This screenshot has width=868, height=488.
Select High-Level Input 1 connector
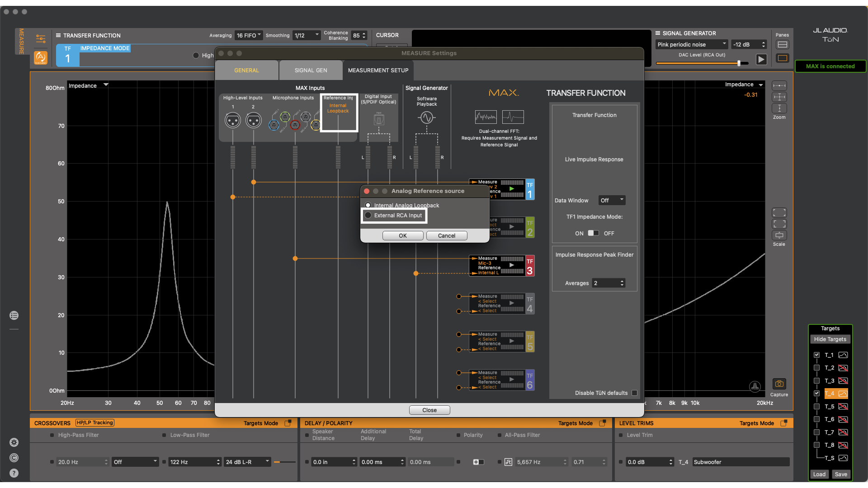(x=233, y=121)
